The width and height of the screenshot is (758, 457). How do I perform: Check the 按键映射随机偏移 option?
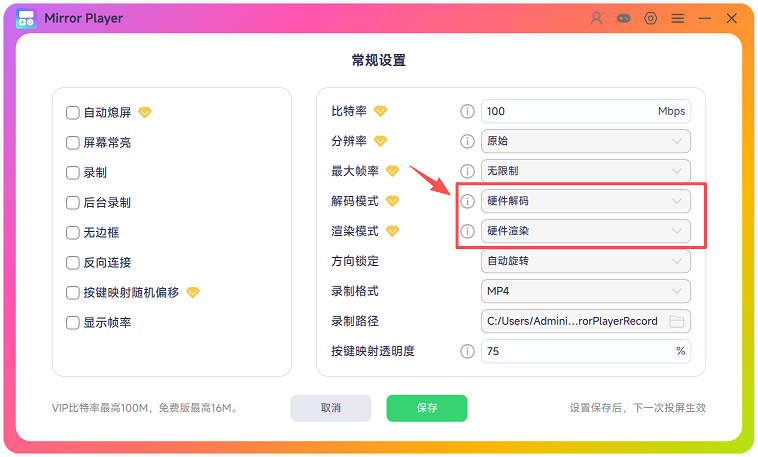click(x=73, y=293)
